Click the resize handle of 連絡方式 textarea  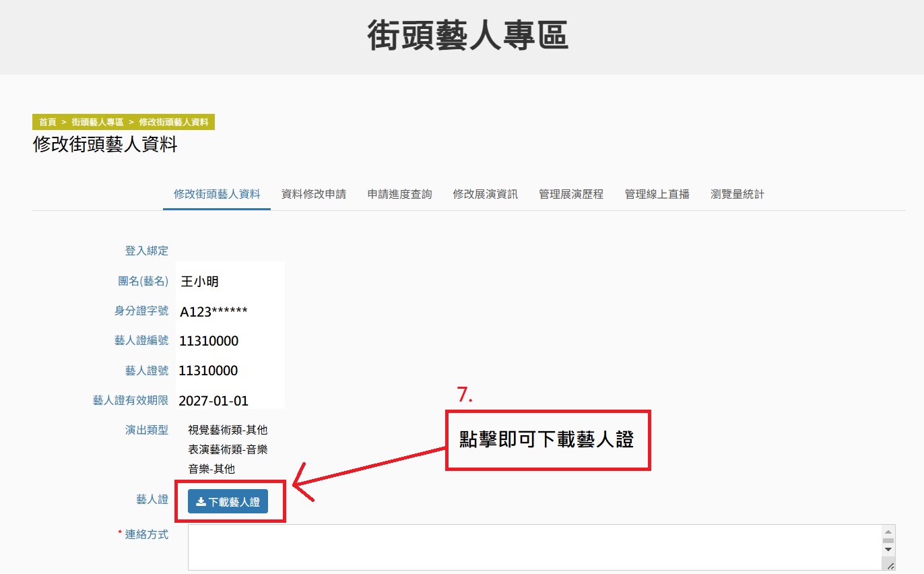890,566
